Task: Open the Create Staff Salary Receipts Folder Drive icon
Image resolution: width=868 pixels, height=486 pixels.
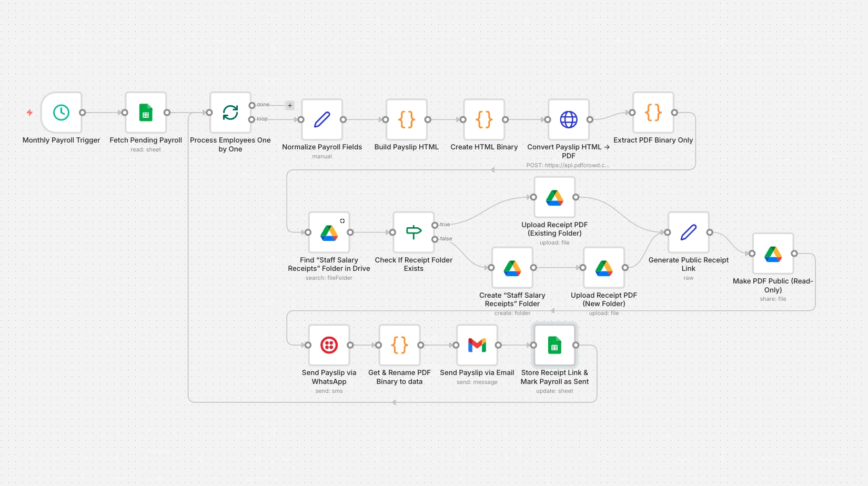Action: pos(512,268)
